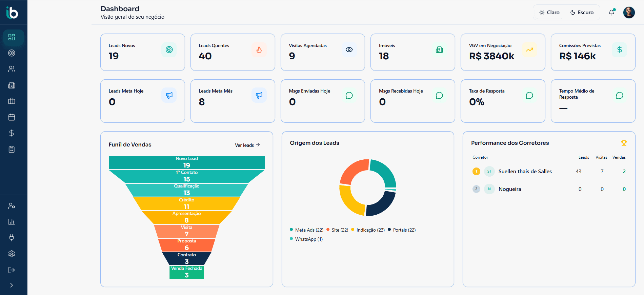Click the Msgs Enviadas Hoje chat icon
Screen dimensions: 644x295
click(349, 96)
